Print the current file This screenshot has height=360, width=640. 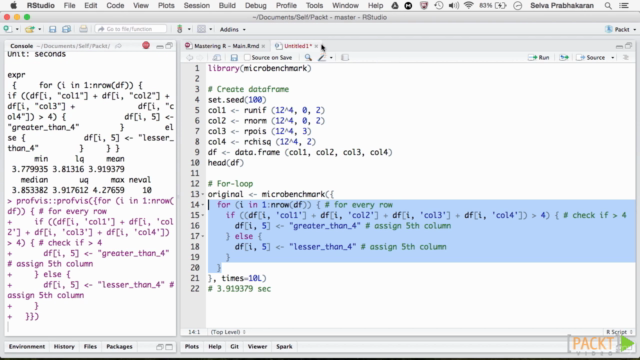(83, 29)
